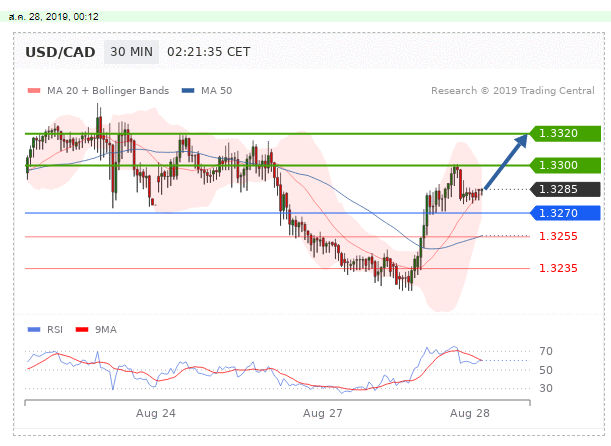
Task: Click the USD/CAD pair title
Action: [x=60, y=52]
